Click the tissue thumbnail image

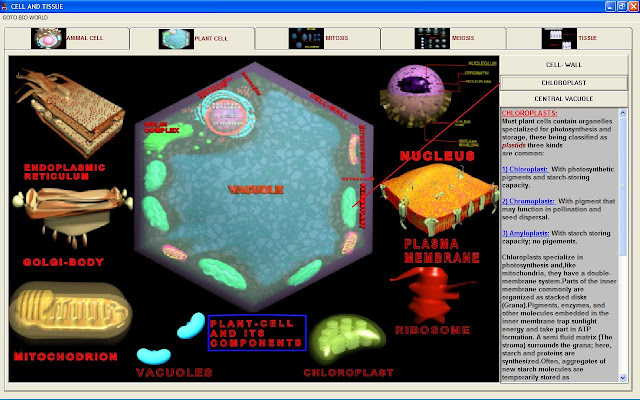pyautogui.click(x=559, y=38)
